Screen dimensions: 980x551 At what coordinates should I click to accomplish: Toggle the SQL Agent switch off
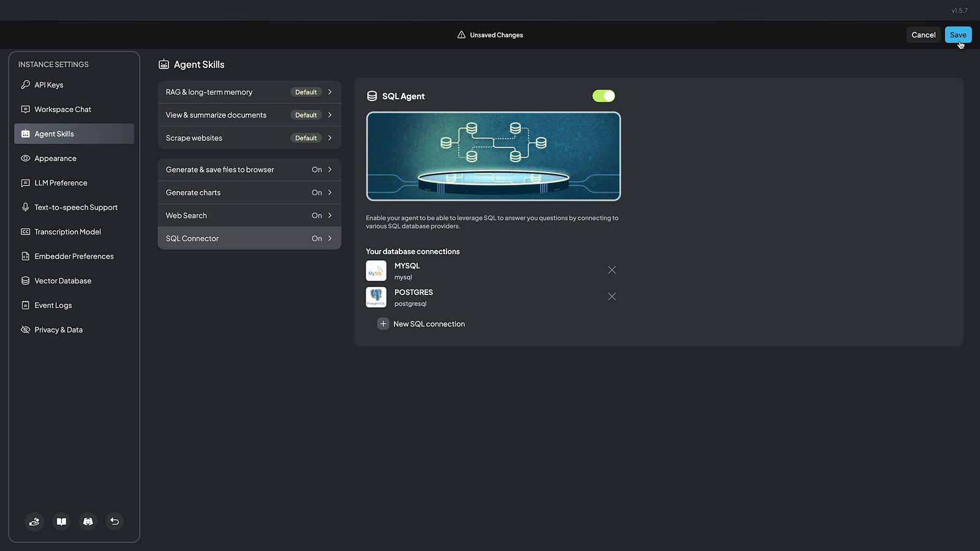[603, 96]
